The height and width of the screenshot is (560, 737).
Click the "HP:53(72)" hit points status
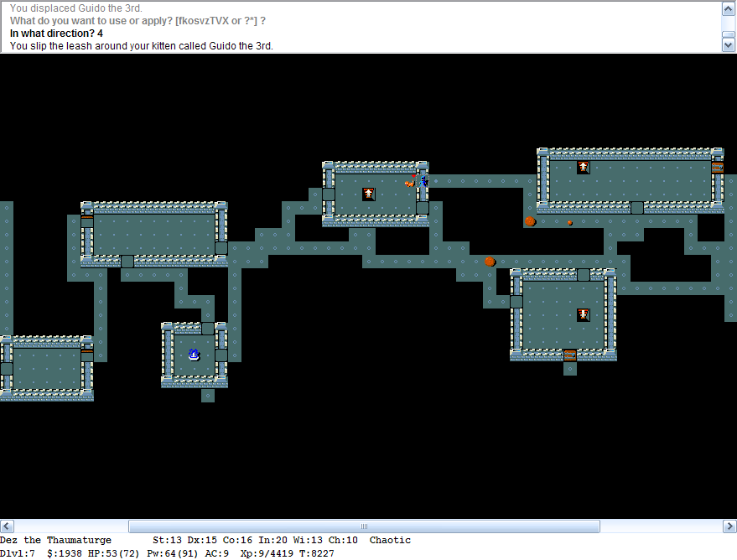coord(114,554)
